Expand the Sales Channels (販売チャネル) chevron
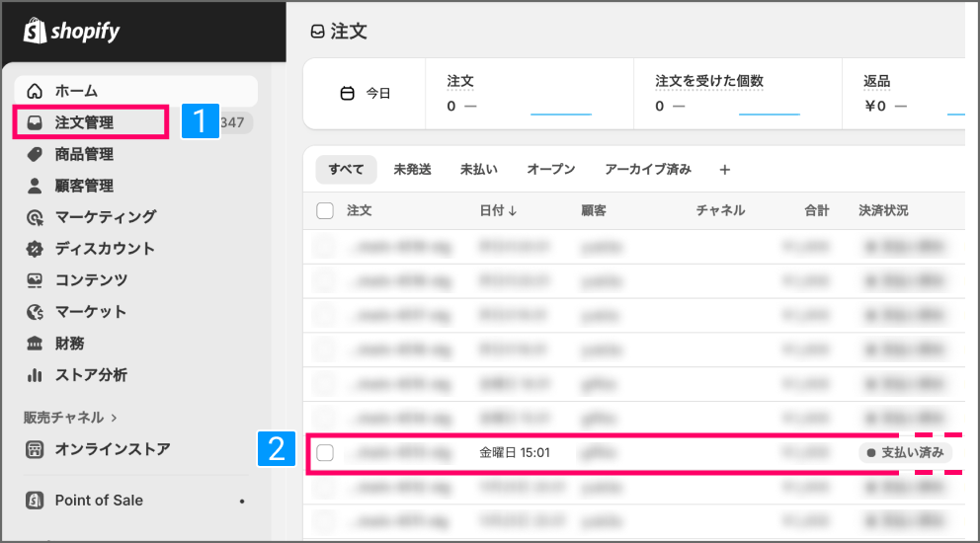 pos(115,418)
